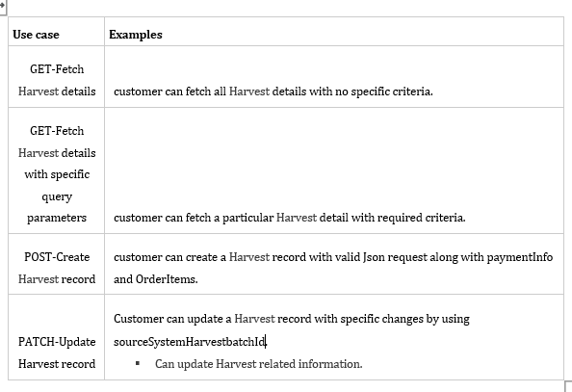Image resolution: width=572 pixels, height=392 pixels.
Task: Place cursor in first 'GET-Fetch' text
Action: coord(57,69)
